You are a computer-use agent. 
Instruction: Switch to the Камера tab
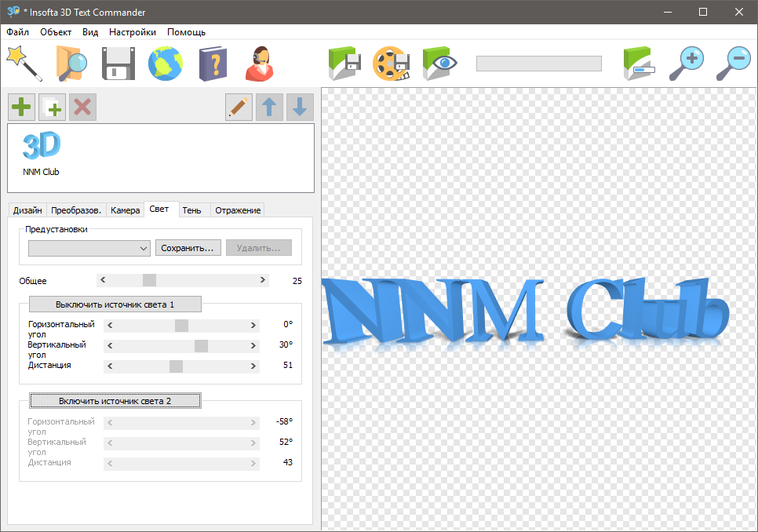point(126,210)
